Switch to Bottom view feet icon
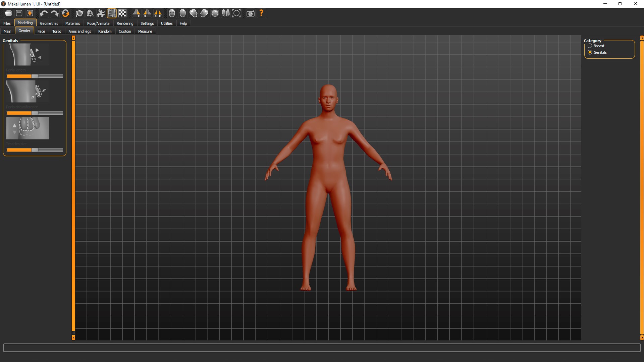Screen dimensions: 644x362 coord(226,13)
